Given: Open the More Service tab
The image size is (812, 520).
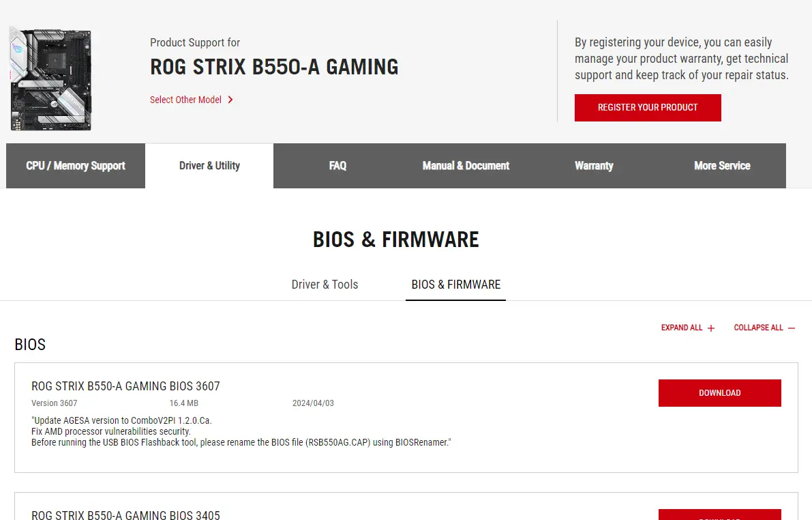Looking at the screenshot, I should point(722,166).
